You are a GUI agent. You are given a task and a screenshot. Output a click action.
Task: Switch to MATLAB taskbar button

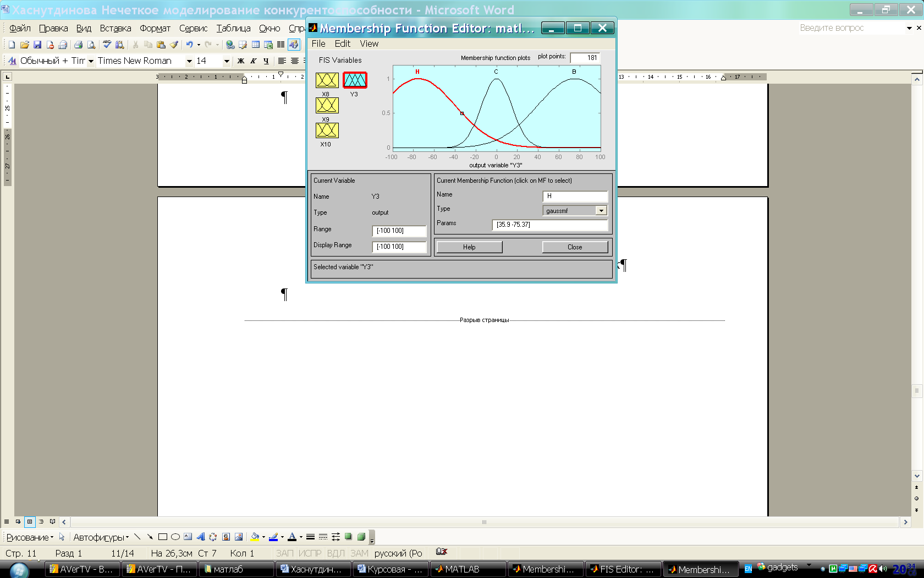coord(468,569)
